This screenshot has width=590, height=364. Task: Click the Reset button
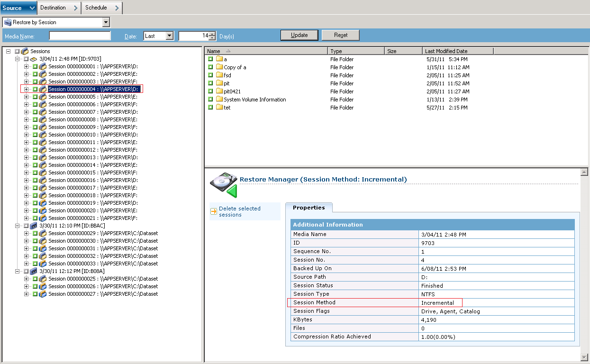click(340, 35)
